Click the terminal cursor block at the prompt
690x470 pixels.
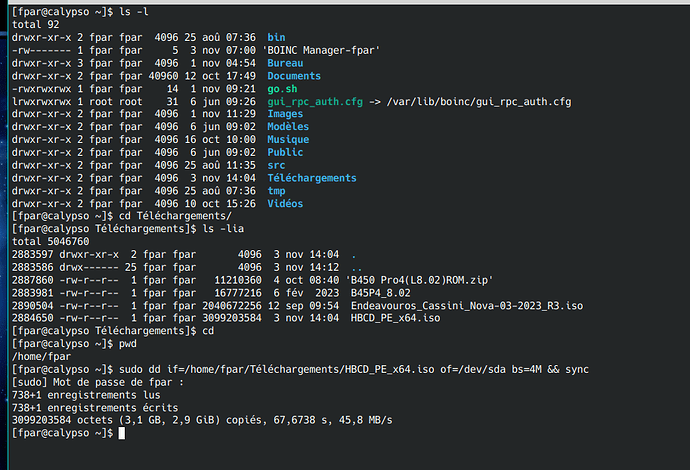point(122,433)
